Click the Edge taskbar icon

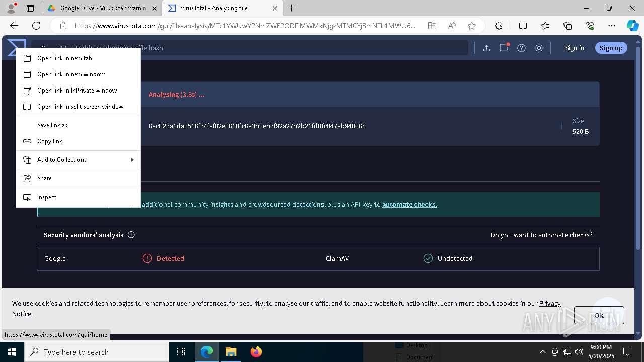click(207, 352)
